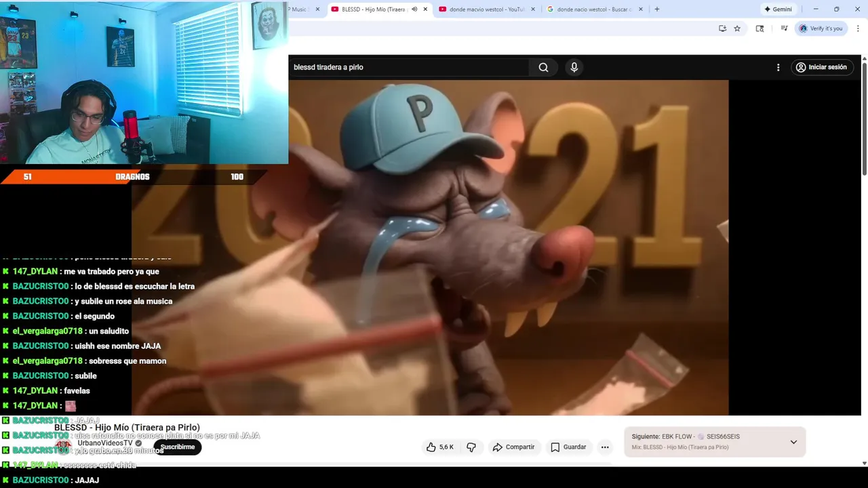The image size is (868, 488).
Task: Click 'lo de blessd es escuchar la letra' message
Action: (134, 286)
